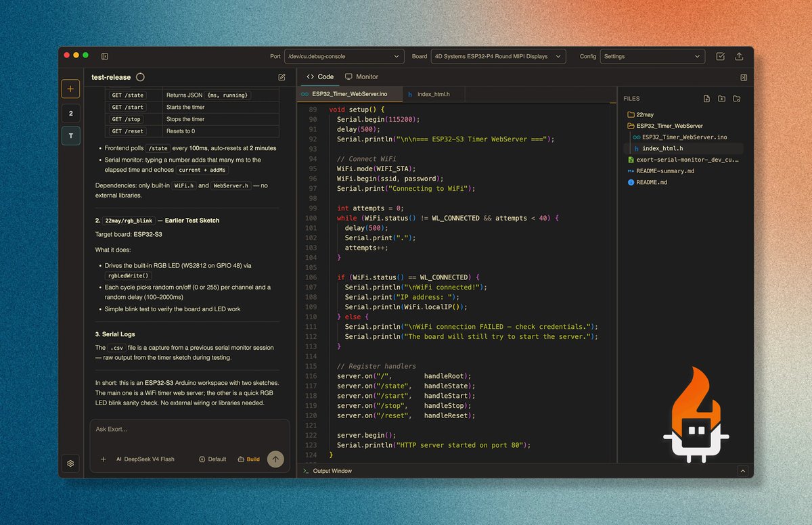Click line number 116 in the gutter
The height and width of the screenshot is (525, 812).
(311, 376)
